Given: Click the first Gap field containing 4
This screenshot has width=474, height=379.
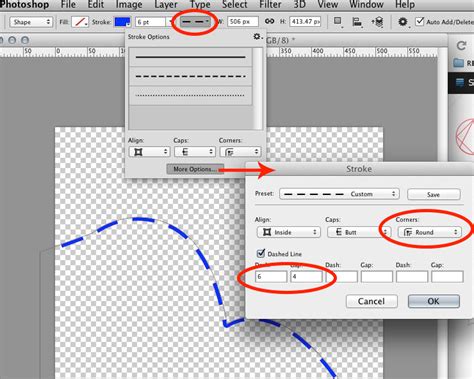Looking at the screenshot, I should [306, 277].
